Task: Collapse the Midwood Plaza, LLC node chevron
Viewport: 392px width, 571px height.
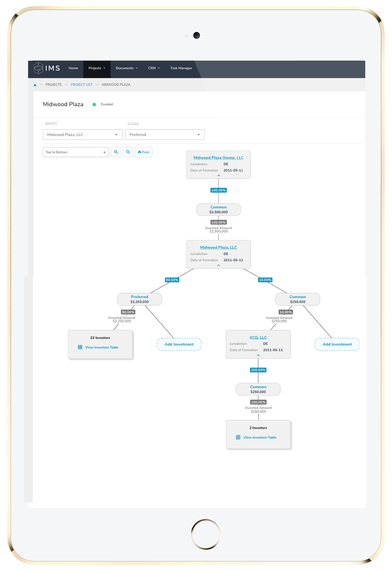Action: (x=218, y=265)
